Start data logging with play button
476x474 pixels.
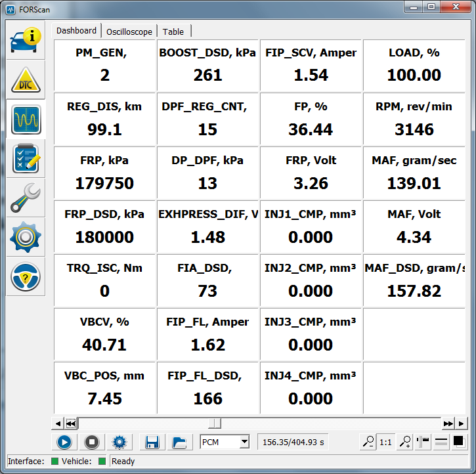tap(64, 442)
